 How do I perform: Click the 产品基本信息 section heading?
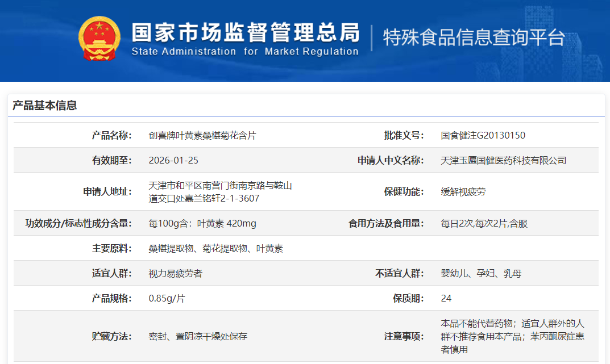[x=45, y=105]
